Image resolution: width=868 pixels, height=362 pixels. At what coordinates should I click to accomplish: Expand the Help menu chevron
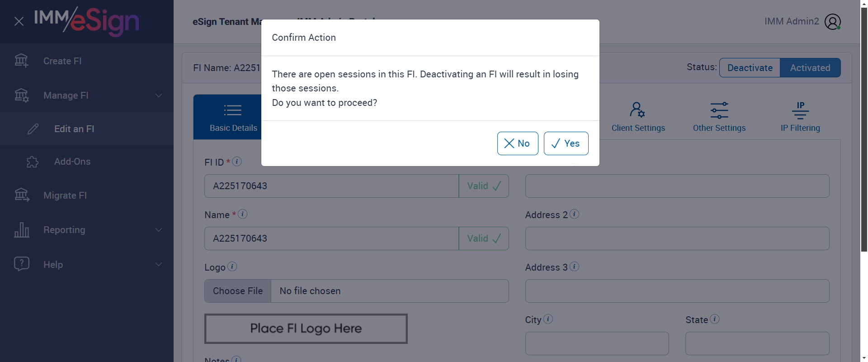pyautogui.click(x=159, y=264)
